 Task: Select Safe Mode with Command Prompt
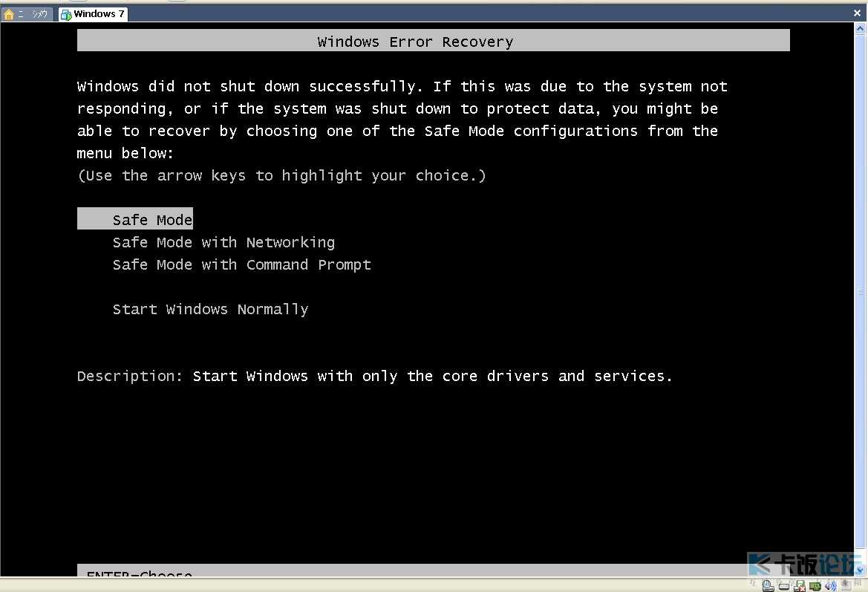(x=241, y=264)
